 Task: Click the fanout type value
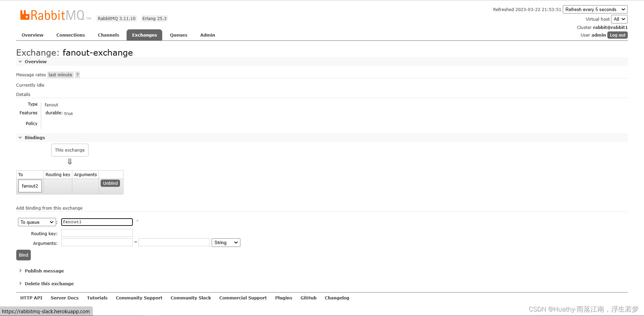(x=51, y=105)
